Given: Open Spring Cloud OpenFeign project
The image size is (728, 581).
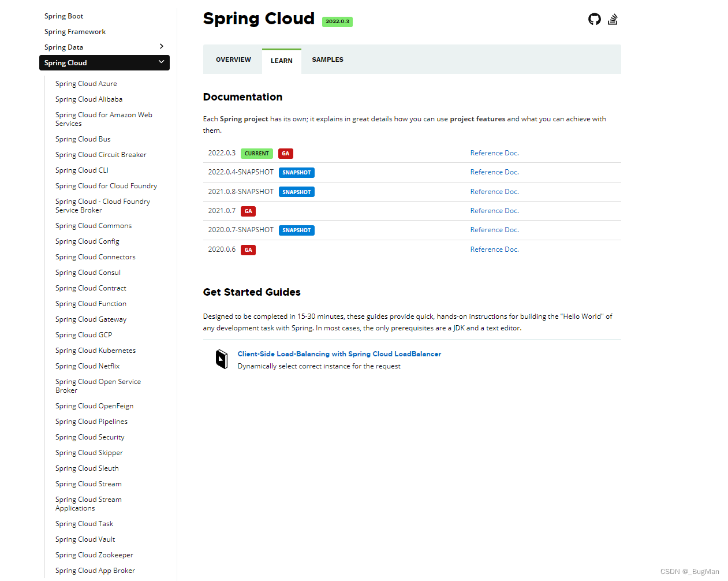Looking at the screenshot, I should pos(94,406).
